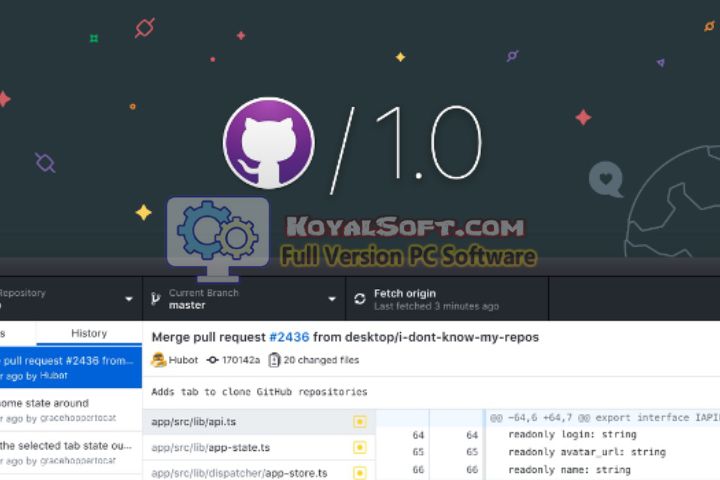Open the Current Branch master dropdown
The height and width of the screenshot is (480, 720).
[244, 299]
